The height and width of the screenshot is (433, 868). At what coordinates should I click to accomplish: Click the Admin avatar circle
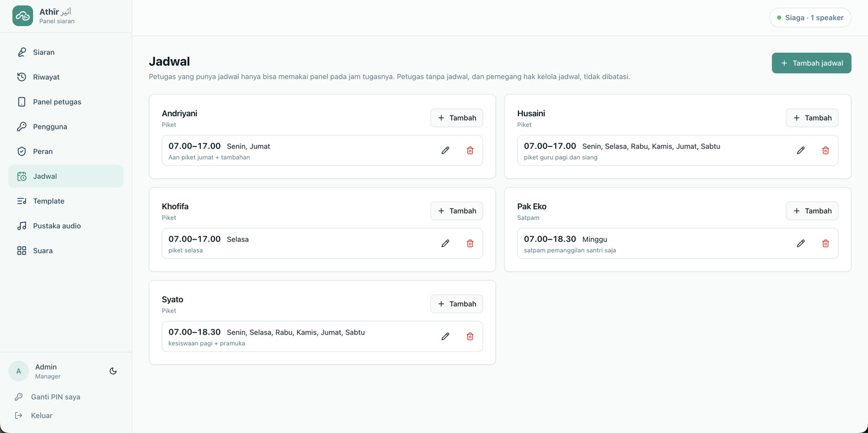tap(18, 371)
